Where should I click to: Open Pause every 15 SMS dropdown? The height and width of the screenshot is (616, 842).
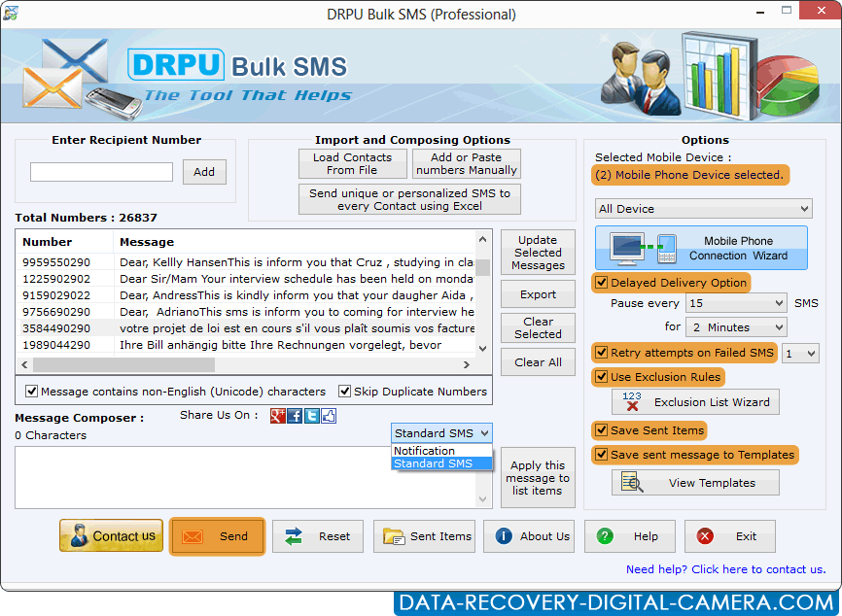pyautogui.click(x=736, y=303)
